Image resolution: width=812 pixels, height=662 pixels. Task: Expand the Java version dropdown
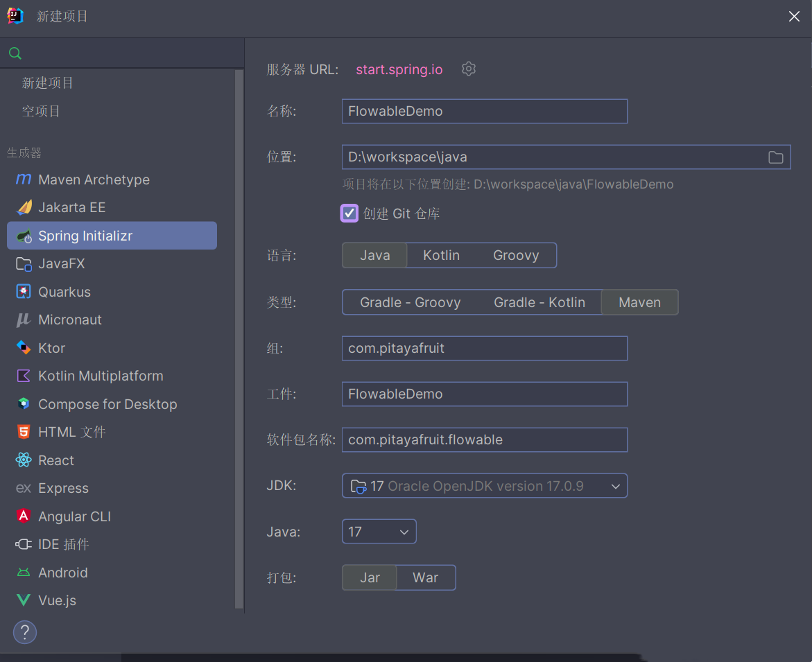pos(379,532)
